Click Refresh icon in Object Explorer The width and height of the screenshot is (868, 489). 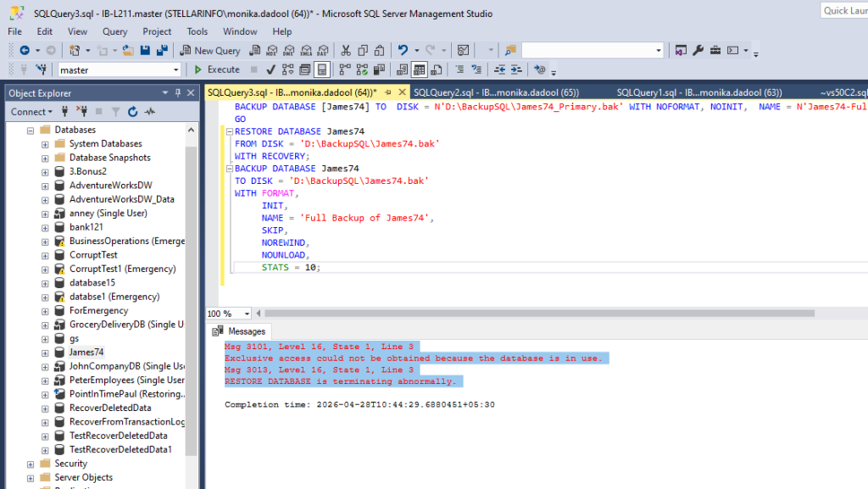(133, 112)
